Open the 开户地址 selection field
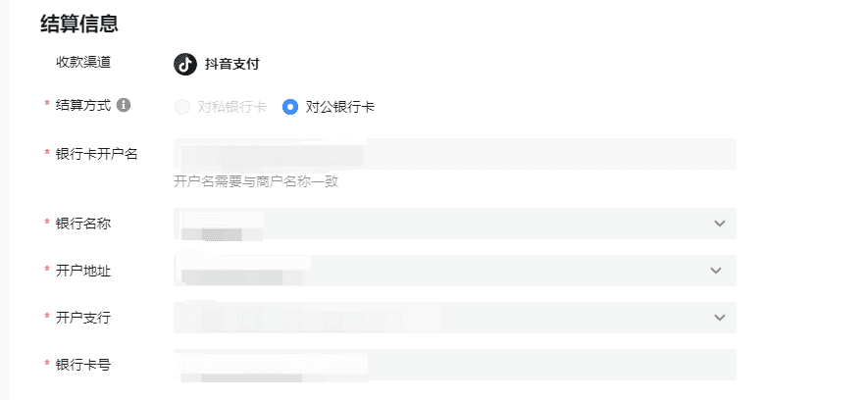 pyautogui.click(x=454, y=271)
